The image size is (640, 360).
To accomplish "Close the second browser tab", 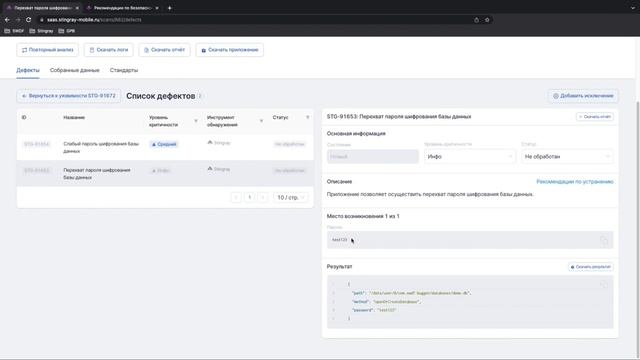I will [x=157, y=8].
